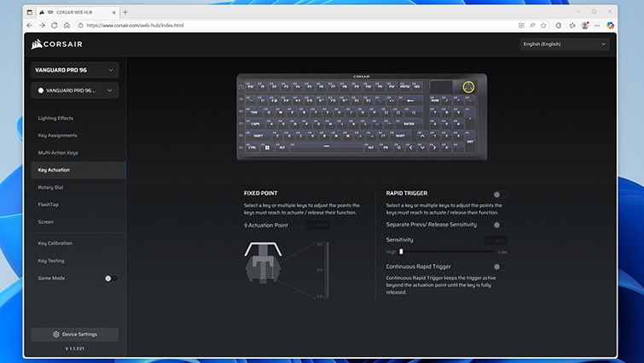644x363 pixels.
Task: Select the TAB key on keyboard preview
Action: click(254, 111)
